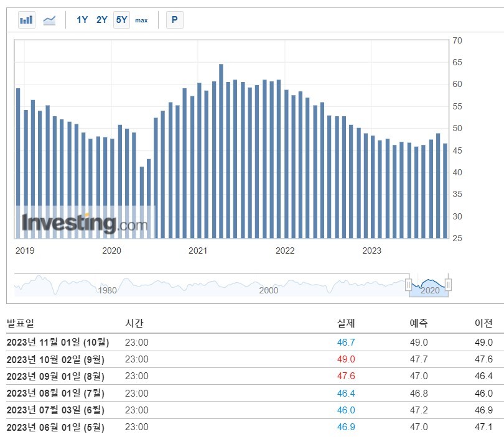Click blue actual value 46.0 for June

pyautogui.click(x=346, y=410)
